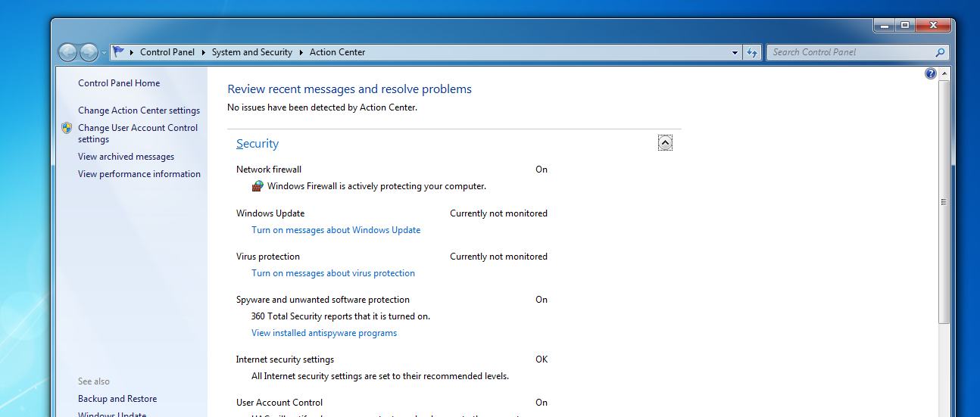Click the Network firewall label
This screenshot has width=980, height=417.
click(x=269, y=170)
